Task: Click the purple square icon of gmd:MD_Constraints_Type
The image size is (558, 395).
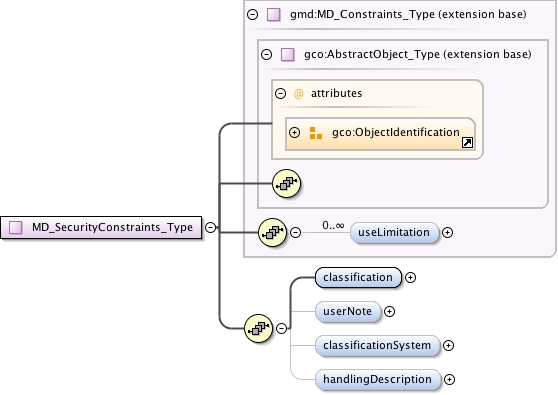Action: [x=274, y=15]
